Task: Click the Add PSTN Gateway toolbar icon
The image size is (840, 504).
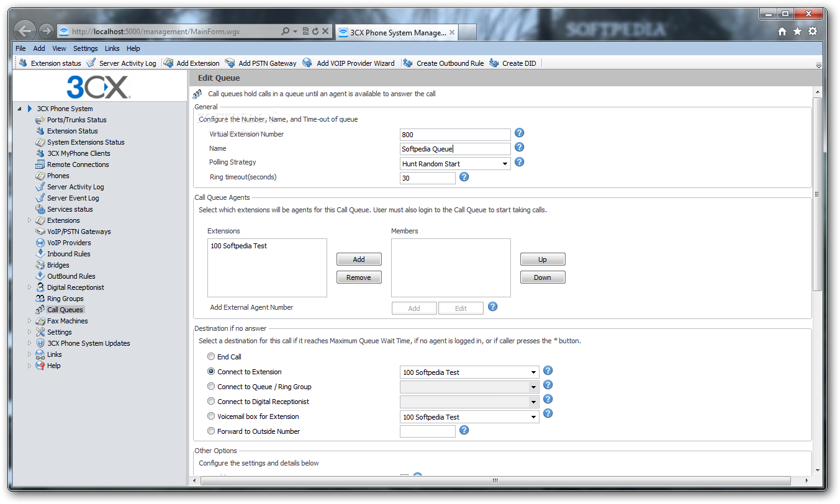Action: [230, 63]
